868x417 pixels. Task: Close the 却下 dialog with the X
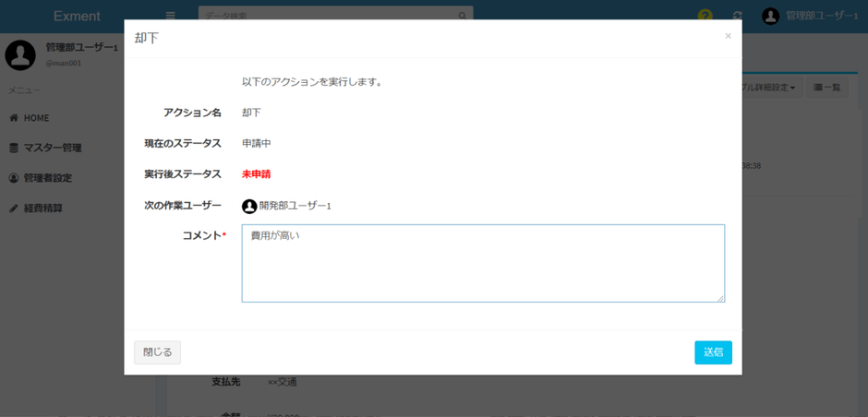(x=728, y=36)
